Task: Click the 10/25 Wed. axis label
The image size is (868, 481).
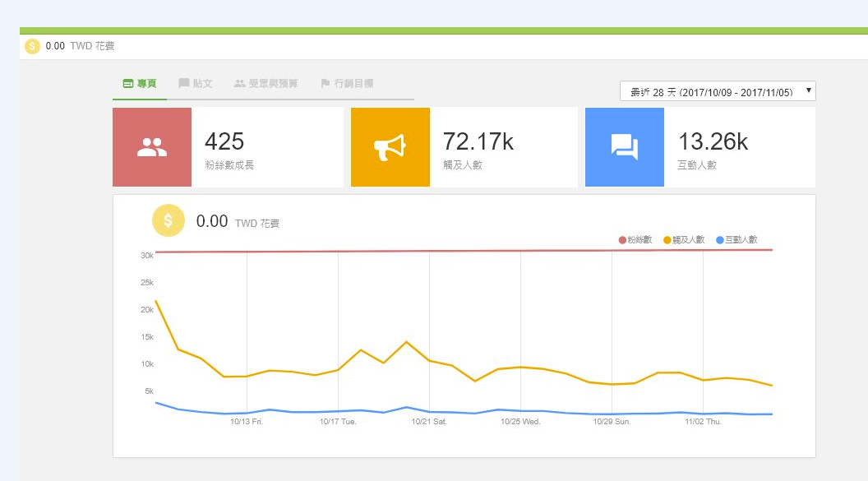Action: click(520, 422)
